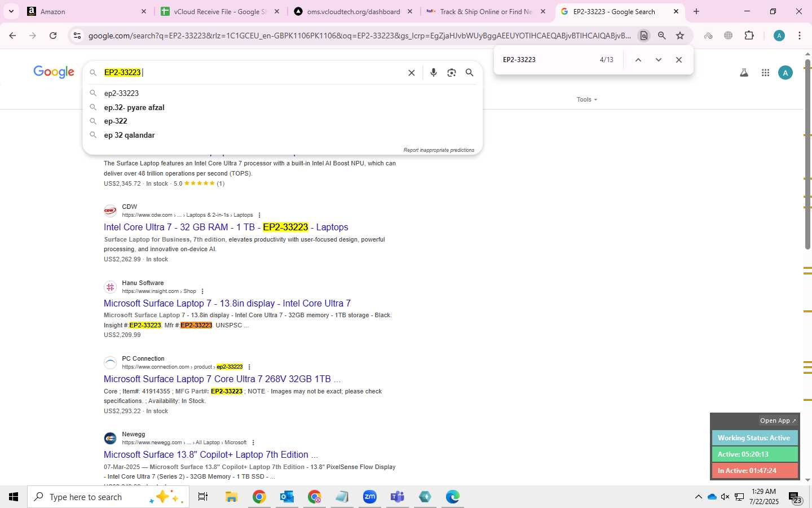Open more options for the Newegg result
This screenshot has width=812, height=508.
[x=253, y=443]
